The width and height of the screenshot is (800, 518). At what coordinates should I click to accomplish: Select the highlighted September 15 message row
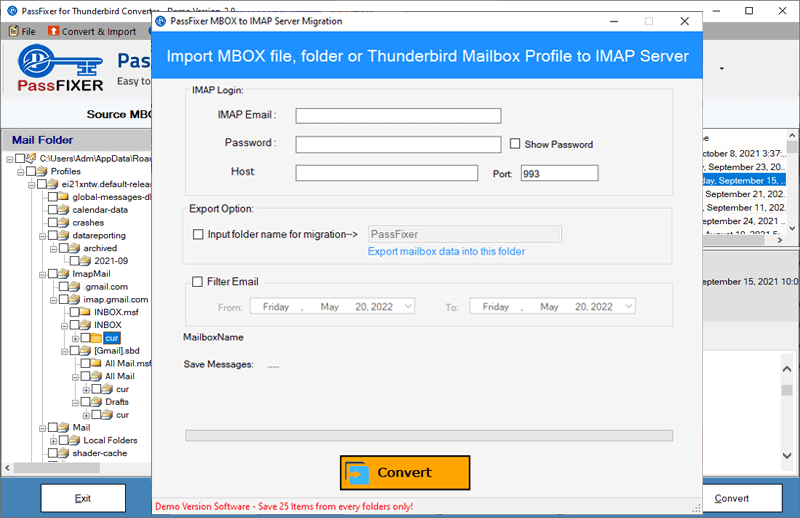(744, 181)
